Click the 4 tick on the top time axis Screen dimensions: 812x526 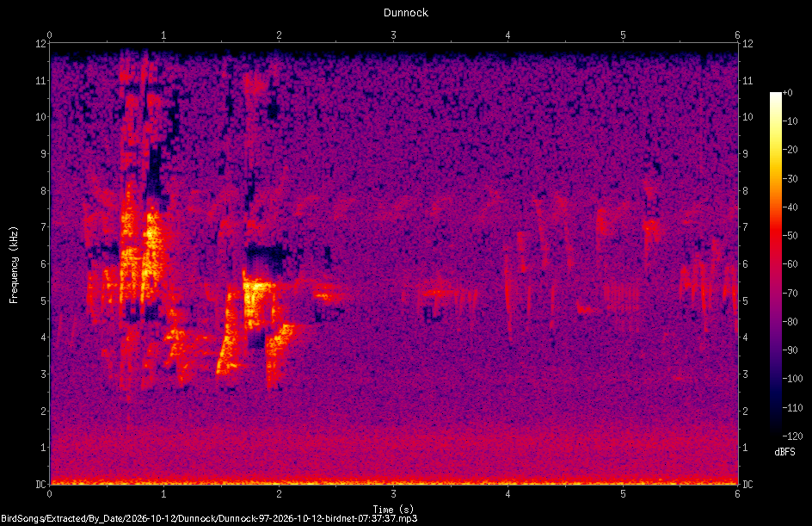(x=508, y=35)
